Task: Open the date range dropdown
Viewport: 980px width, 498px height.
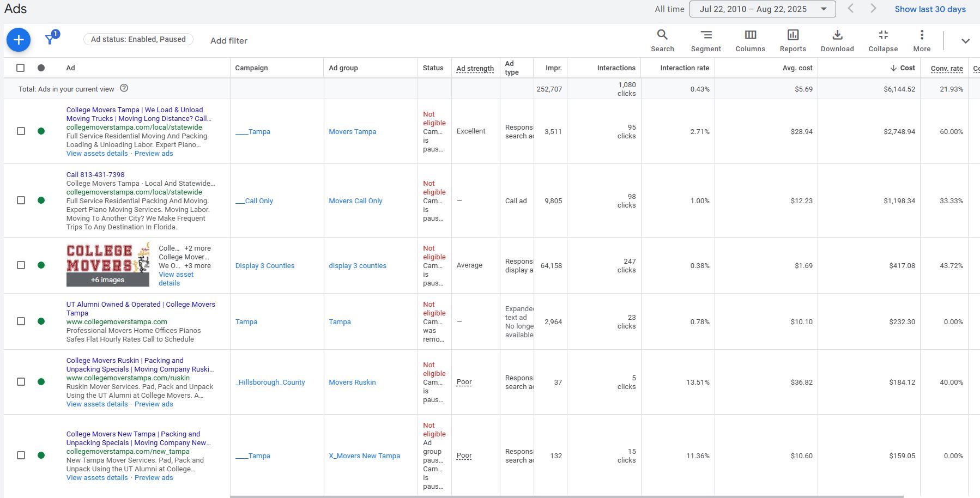Action: (762, 9)
